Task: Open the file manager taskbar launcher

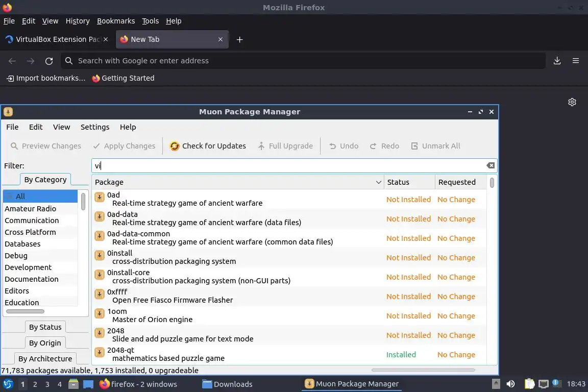Action: tap(73, 384)
